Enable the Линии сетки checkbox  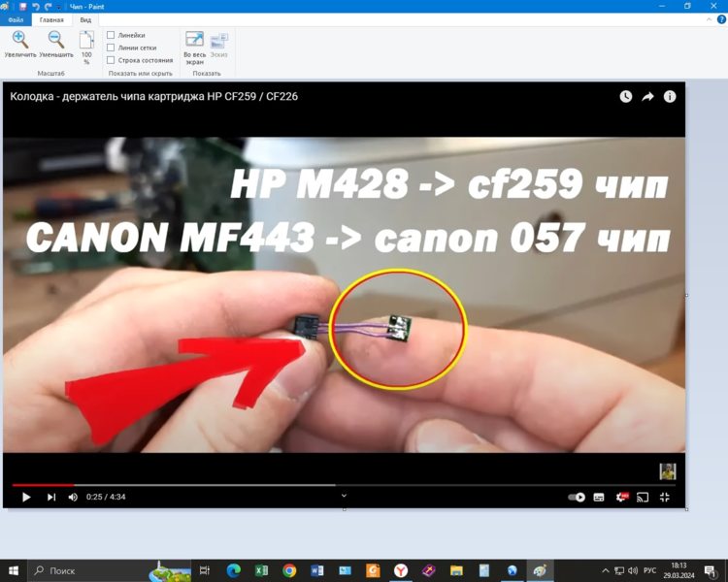coord(111,48)
